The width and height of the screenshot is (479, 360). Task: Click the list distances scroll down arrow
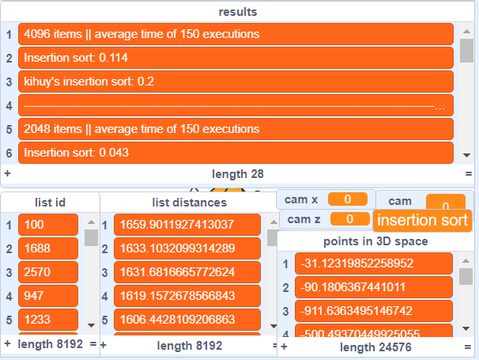click(x=273, y=326)
